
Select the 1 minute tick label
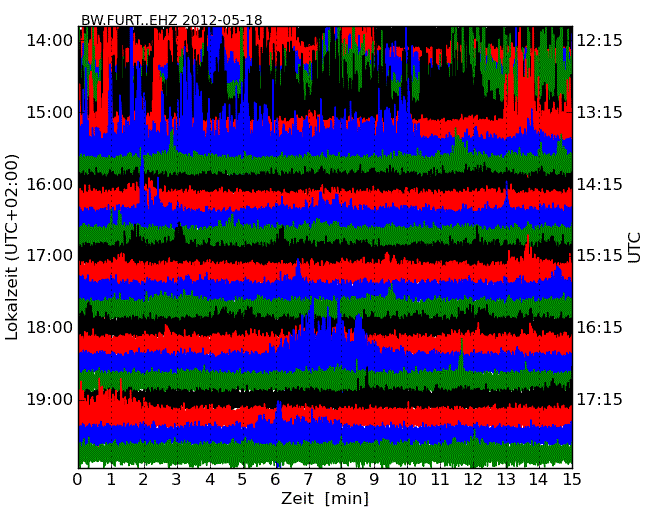[x=111, y=480]
